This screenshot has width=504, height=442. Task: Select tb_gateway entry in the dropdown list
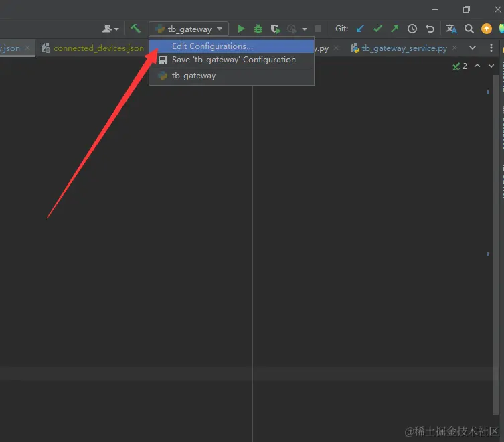coord(232,76)
